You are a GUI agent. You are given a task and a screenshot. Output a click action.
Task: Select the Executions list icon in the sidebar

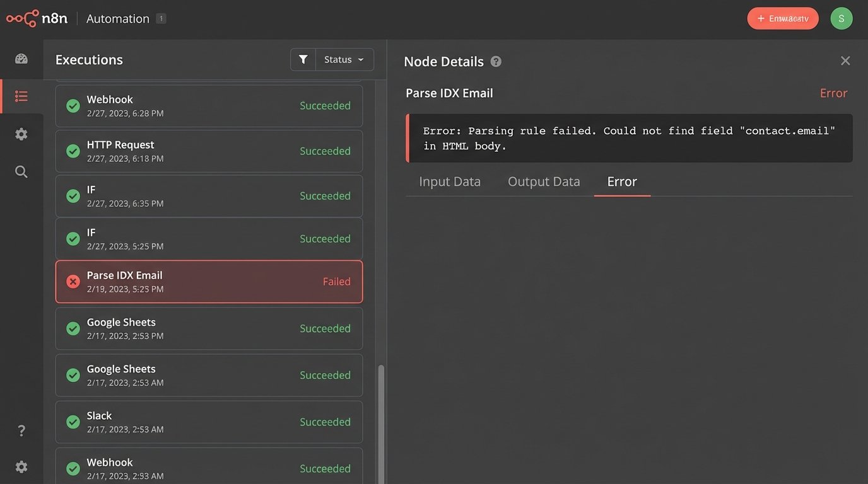coord(21,96)
